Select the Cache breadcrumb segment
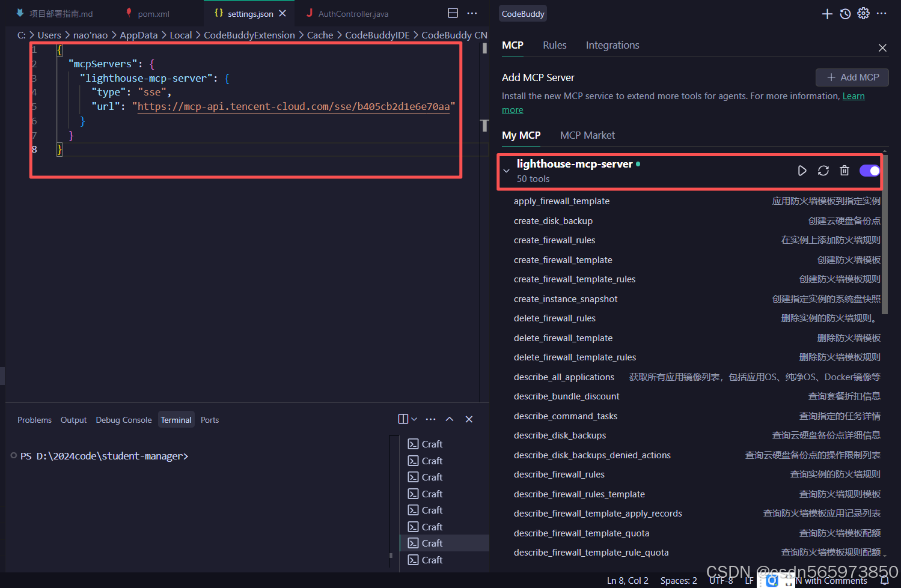The image size is (901, 588). point(320,35)
